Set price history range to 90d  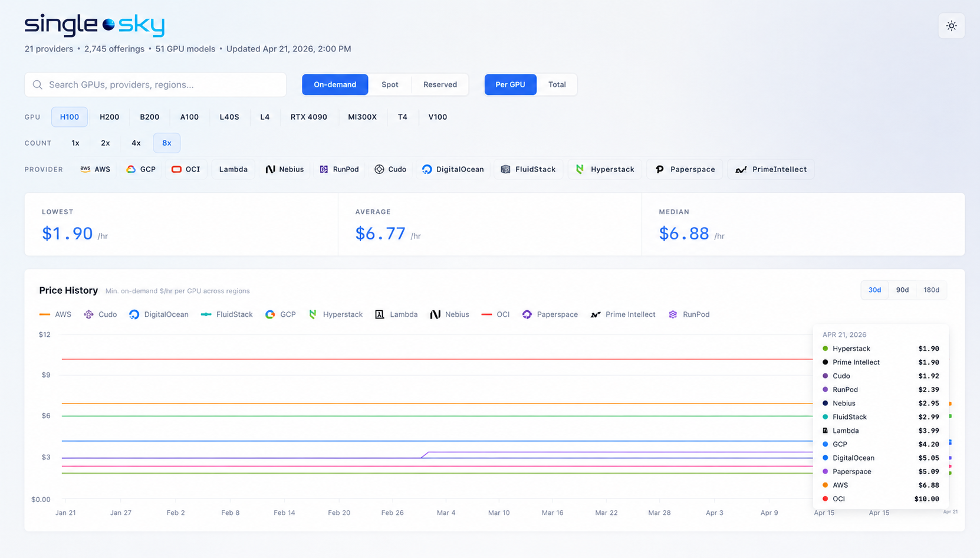pyautogui.click(x=902, y=290)
